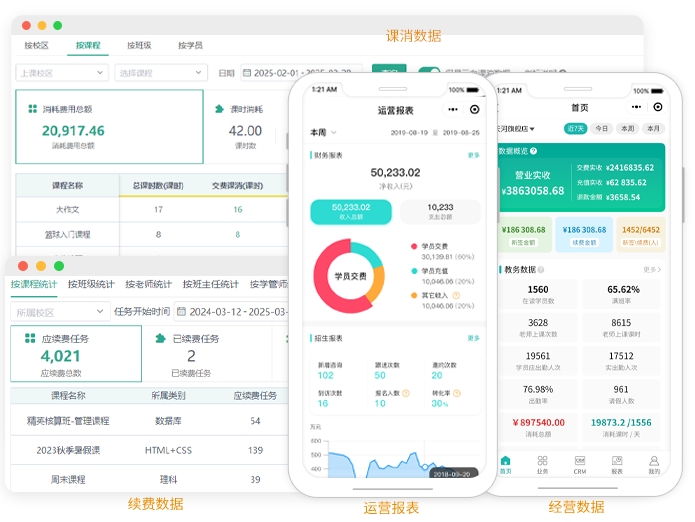This screenshot has height=522, width=695.
Task: Open the 续费金额 ¥186 308.68 card
Action: point(584,234)
